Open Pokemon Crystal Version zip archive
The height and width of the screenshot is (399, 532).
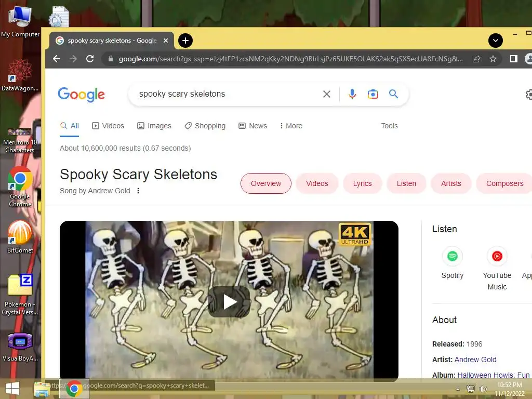point(20,295)
